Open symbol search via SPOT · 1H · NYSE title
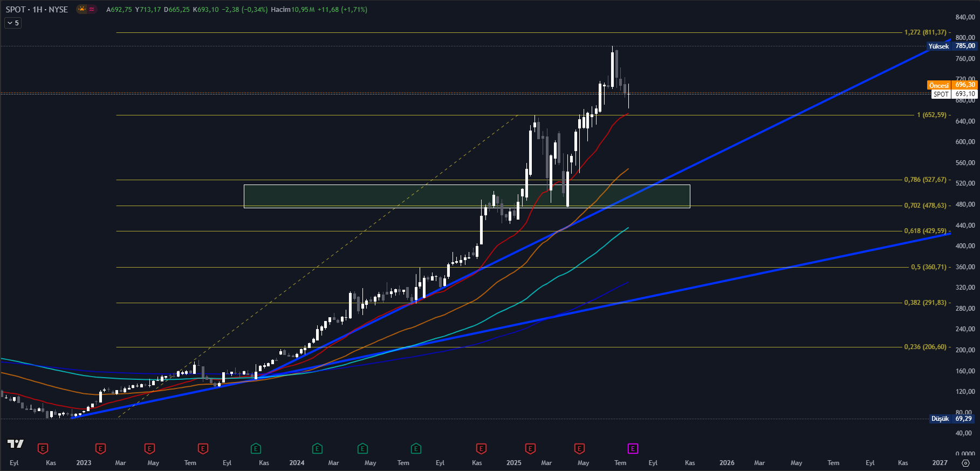980x471 pixels. click(37, 9)
